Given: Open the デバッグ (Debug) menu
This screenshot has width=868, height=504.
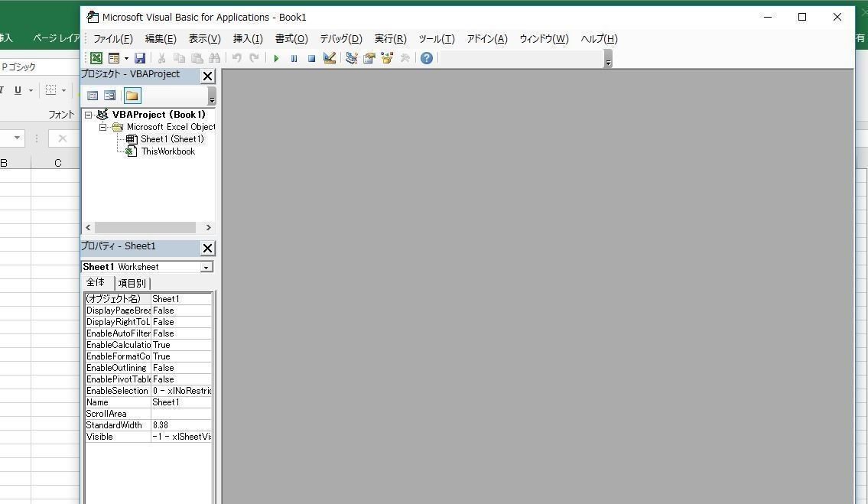Looking at the screenshot, I should tap(340, 38).
